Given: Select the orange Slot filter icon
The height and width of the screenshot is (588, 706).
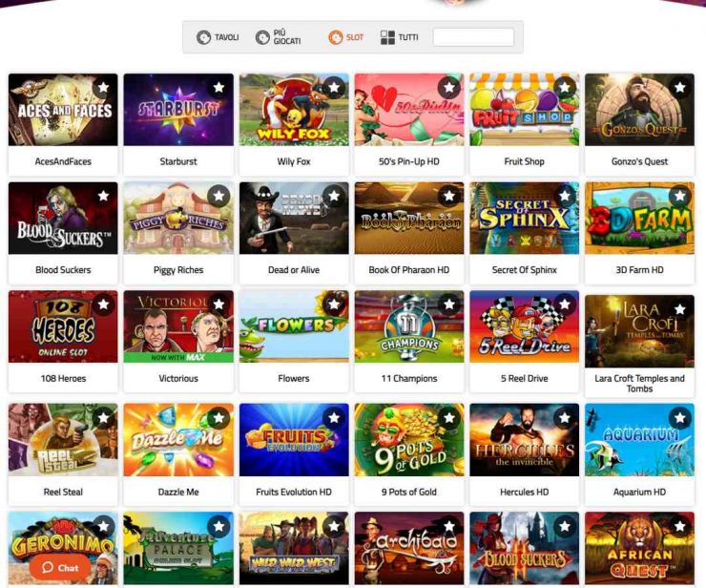Looking at the screenshot, I should 336,37.
